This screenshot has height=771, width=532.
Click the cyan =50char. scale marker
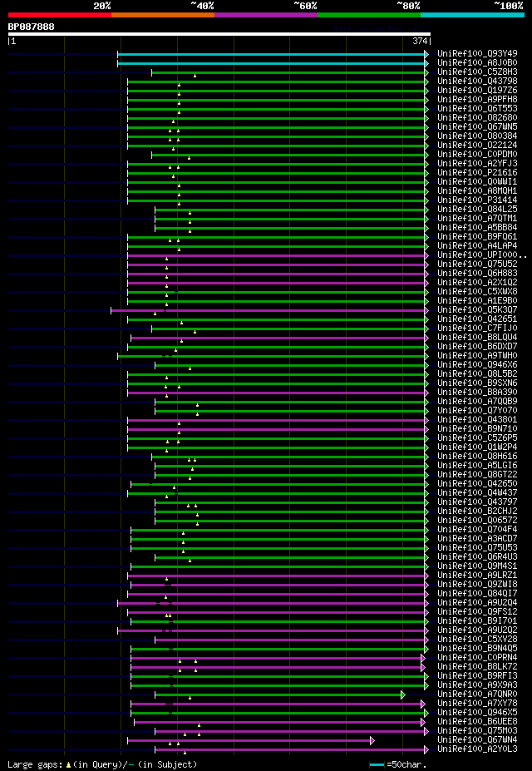[x=377, y=764]
